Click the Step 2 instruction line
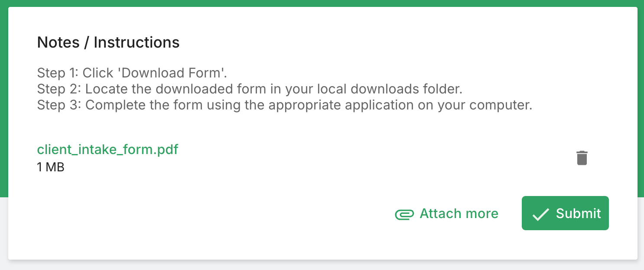The height and width of the screenshot is (270, 644). tap(250, 89)
